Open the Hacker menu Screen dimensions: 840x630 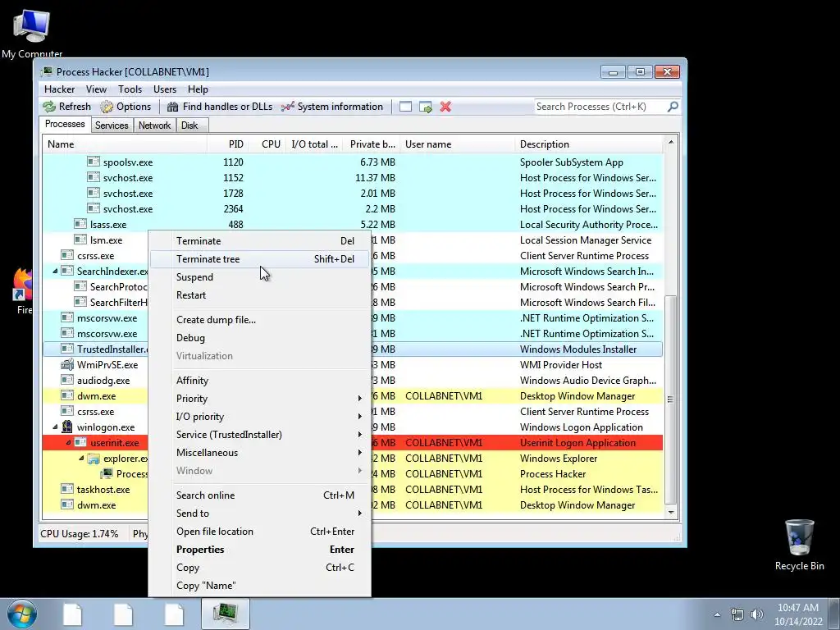pyautogui.click(x=59, y=89)
